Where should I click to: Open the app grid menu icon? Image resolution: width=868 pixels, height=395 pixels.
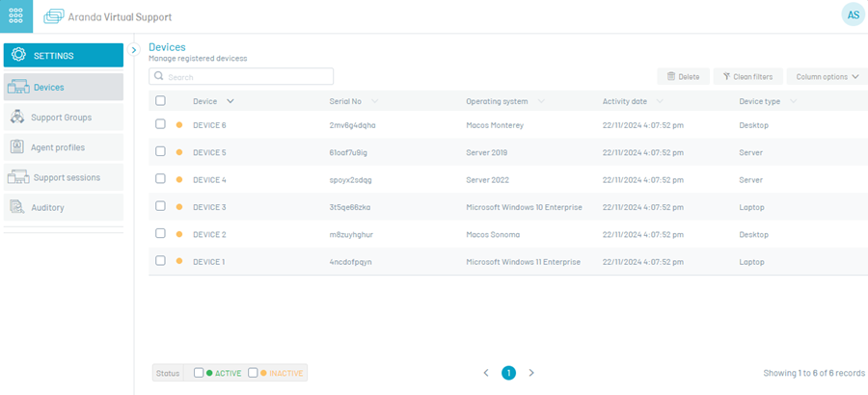16,16
